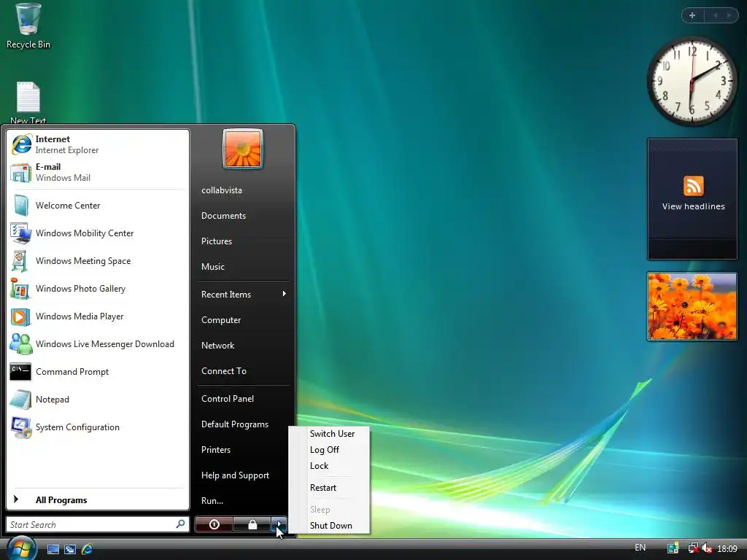Launch Command Prompt
The height and width of the screenshot is (560, 747).
98,372
